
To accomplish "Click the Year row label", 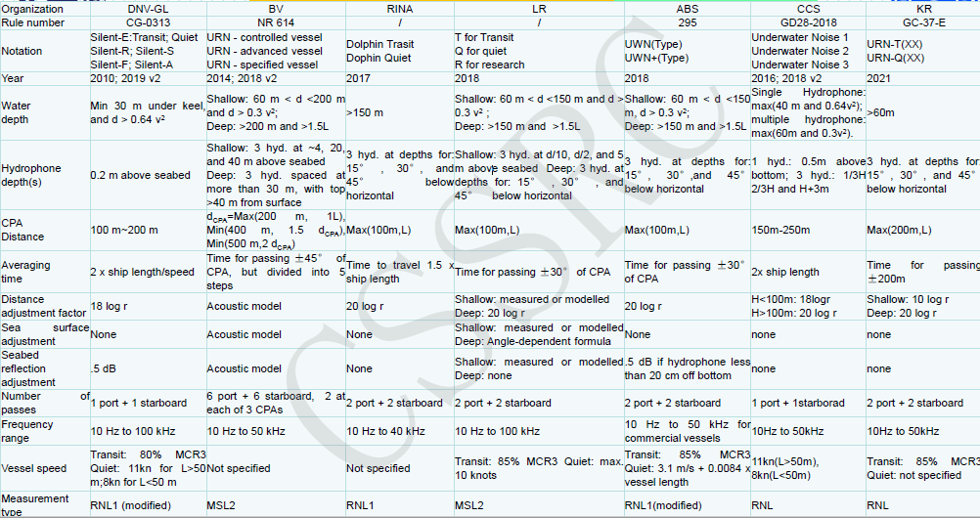I will coord(45,79).
